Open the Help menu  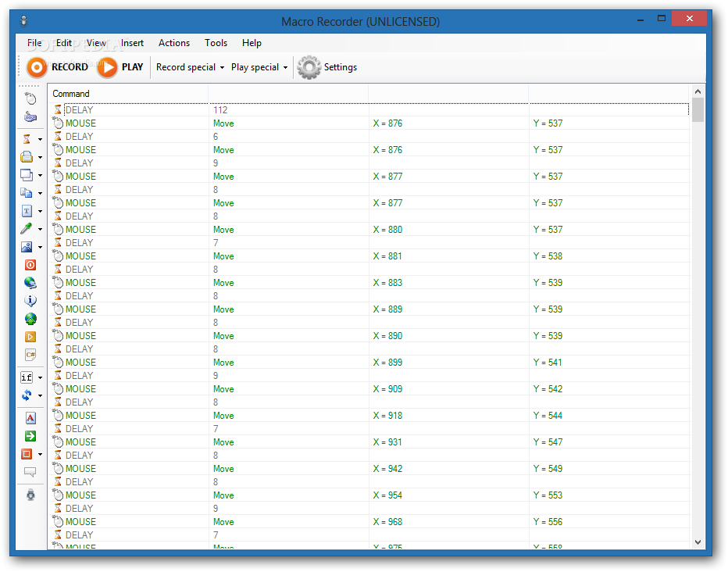(252, 43)
